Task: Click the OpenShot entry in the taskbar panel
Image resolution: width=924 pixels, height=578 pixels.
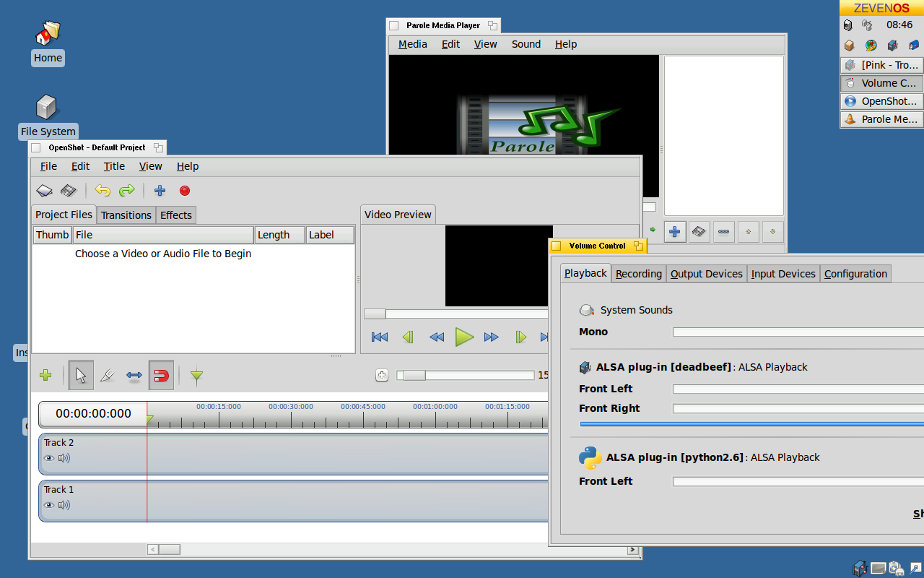Action: tap(881, 101)
